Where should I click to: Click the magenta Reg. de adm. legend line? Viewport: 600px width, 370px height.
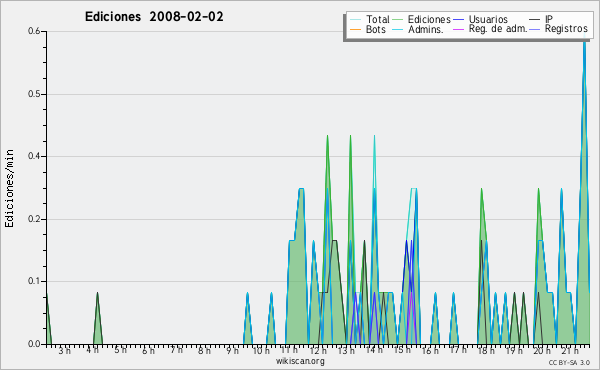click(458, 29)
